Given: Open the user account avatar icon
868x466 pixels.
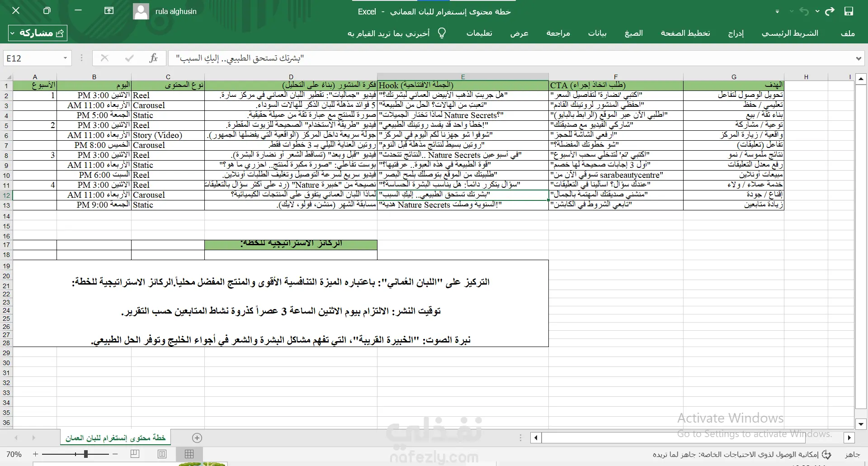Looking at the screenshot, I should point(141,11).
